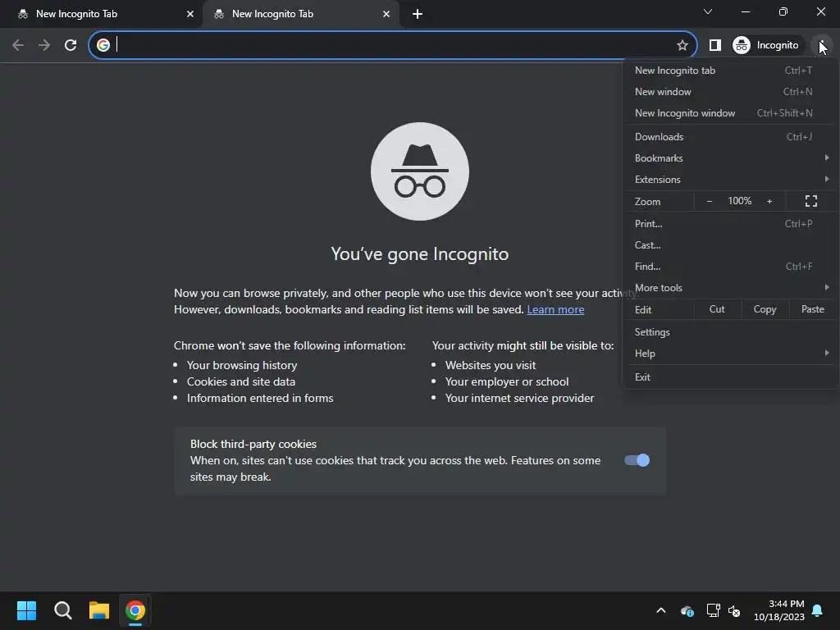The height and width of the screenshot is (630, 840).
Task: Expand the More tools submenu
Action: 728,288
